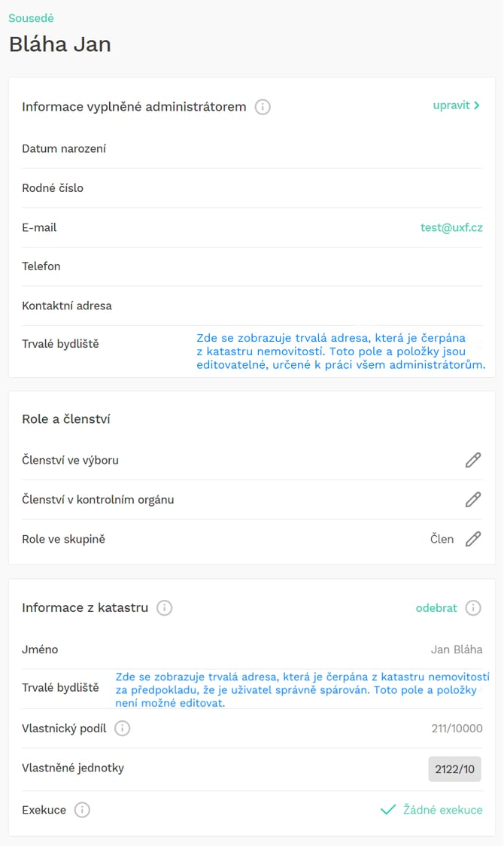Click the test@uxf.cz email link
The image size is (504, 846).
(x=451, y=228)
